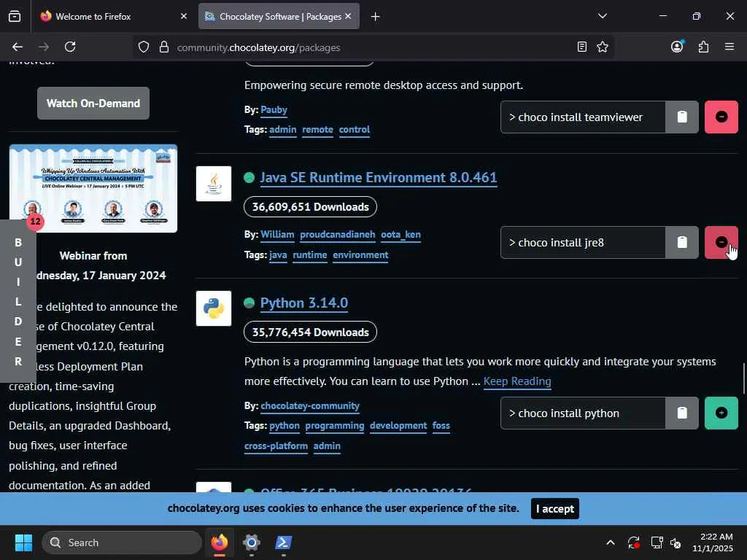Click the muted volume tray icon
The image size is (747, 560).
675,542
